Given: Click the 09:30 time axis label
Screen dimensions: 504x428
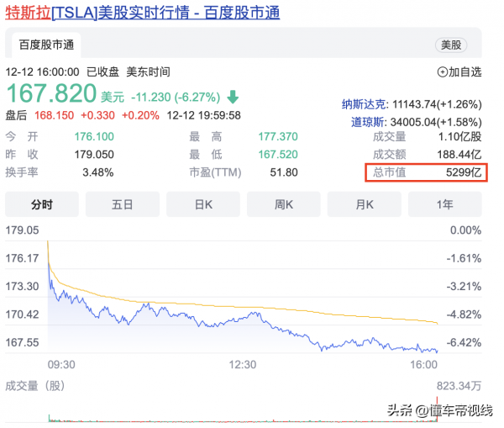Looking at the screenshot, I should pyautogui.click(x=61, y=365).
